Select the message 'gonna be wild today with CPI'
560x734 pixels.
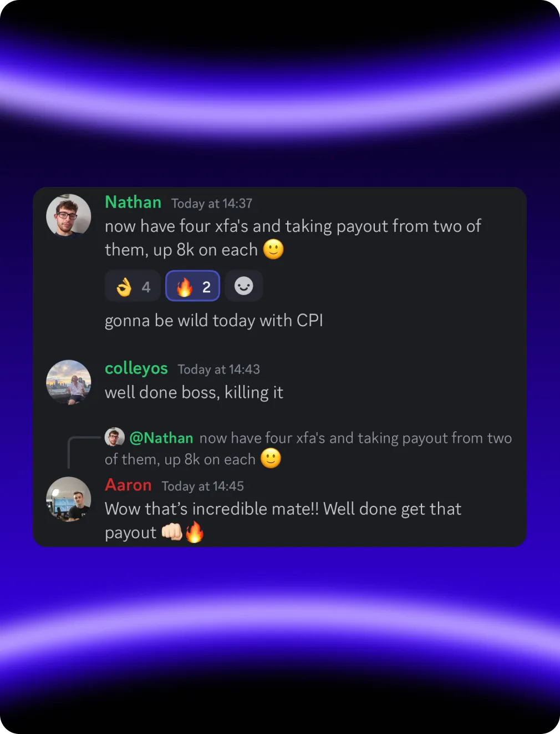coord(214,321)
